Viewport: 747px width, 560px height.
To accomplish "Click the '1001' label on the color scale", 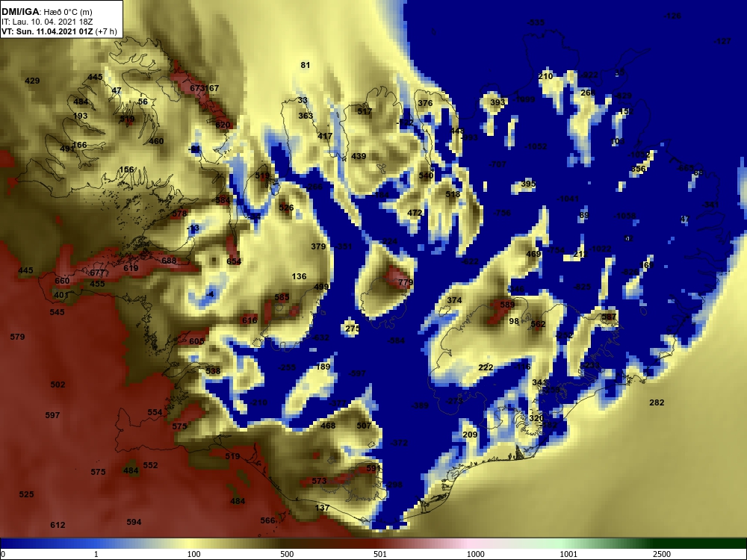I will pos(568,554).
